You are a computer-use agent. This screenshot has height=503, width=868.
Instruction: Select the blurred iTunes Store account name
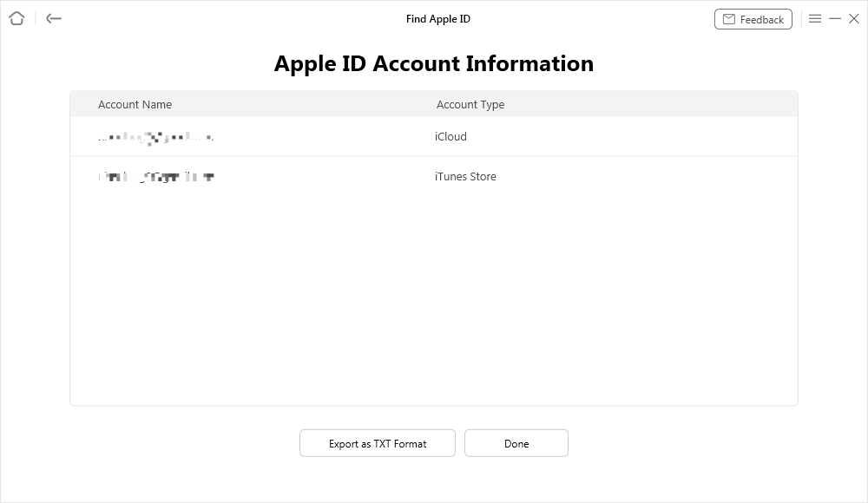(156, 176)
